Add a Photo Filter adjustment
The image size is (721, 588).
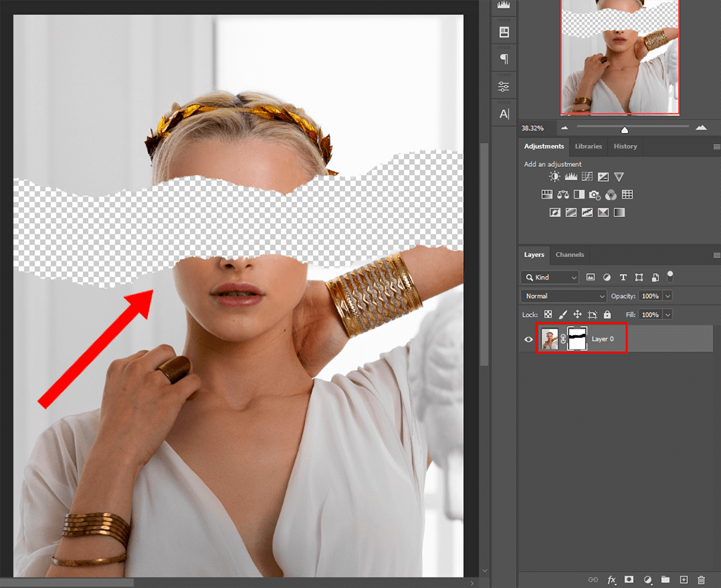(x=594, y=195)
